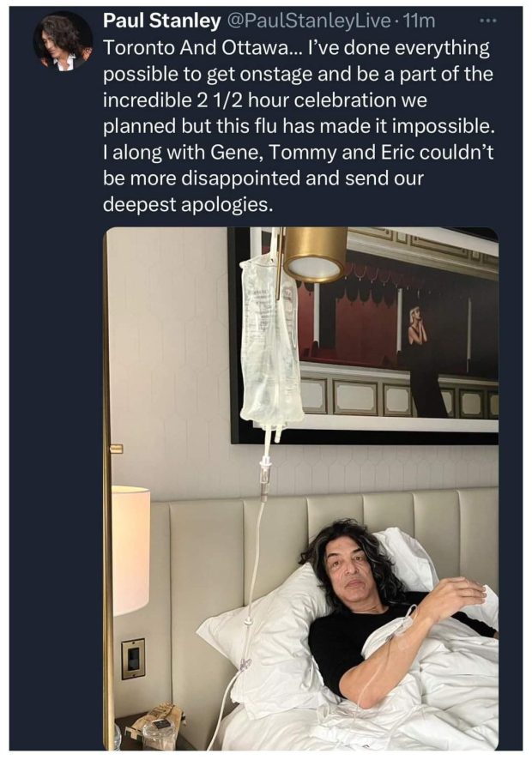
Task: Click the IV drip bag in photo
Action: point(270,340)
